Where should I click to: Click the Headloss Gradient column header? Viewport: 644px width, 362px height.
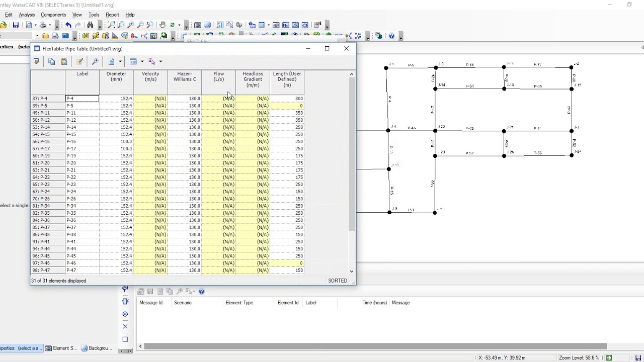tap(253, 82)
